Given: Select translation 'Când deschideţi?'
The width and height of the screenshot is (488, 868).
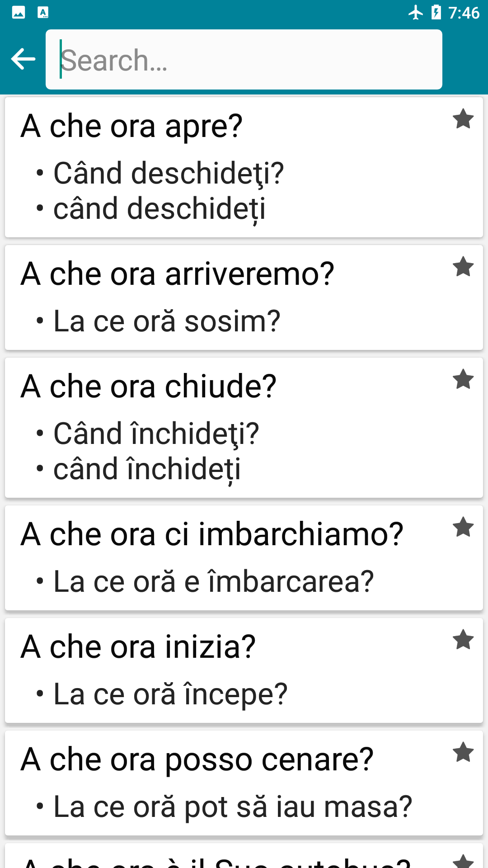Looking at the screenshot, I should (169, 173).
